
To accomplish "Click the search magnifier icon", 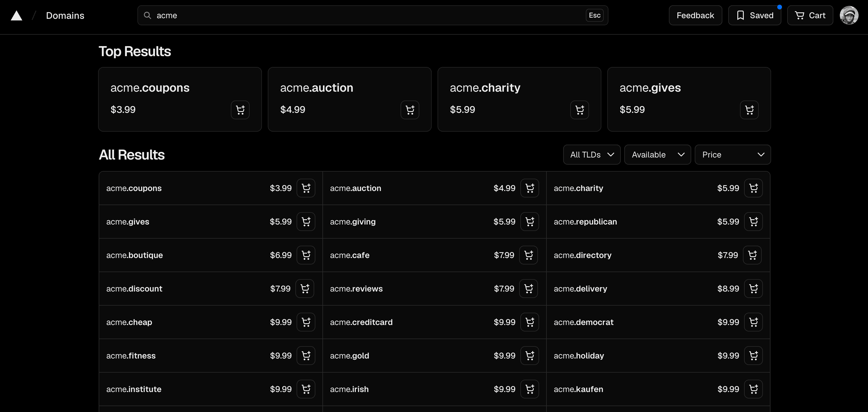I will tap(147, 15).
